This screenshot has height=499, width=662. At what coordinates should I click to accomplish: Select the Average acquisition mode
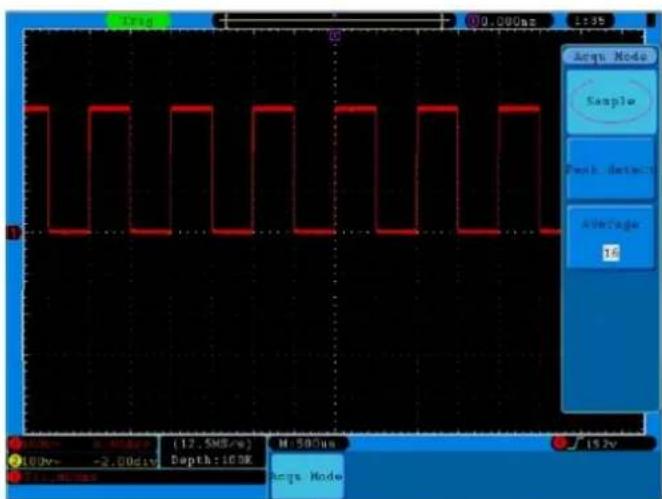610,237
